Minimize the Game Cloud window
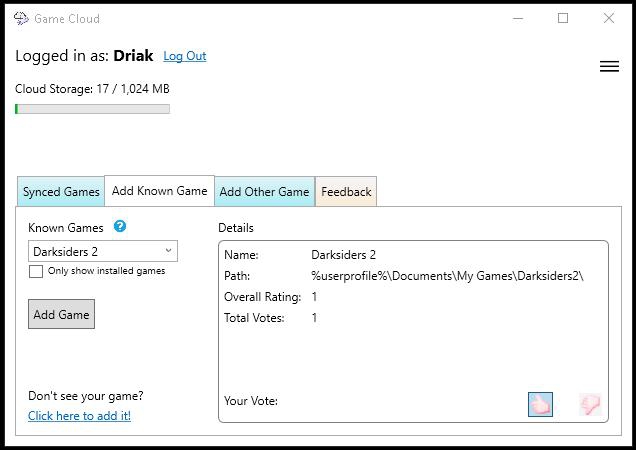Screen dimensions: 636x450 [x=518, y=18]
